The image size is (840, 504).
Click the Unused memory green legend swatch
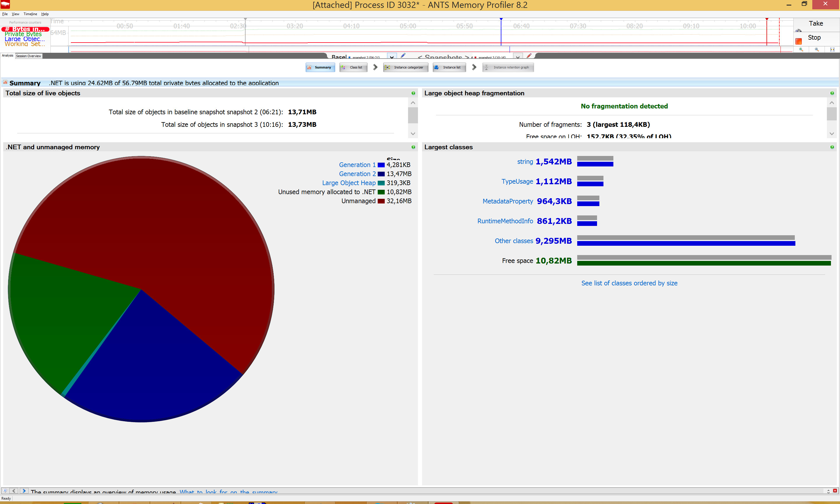(x=381, y=192)
